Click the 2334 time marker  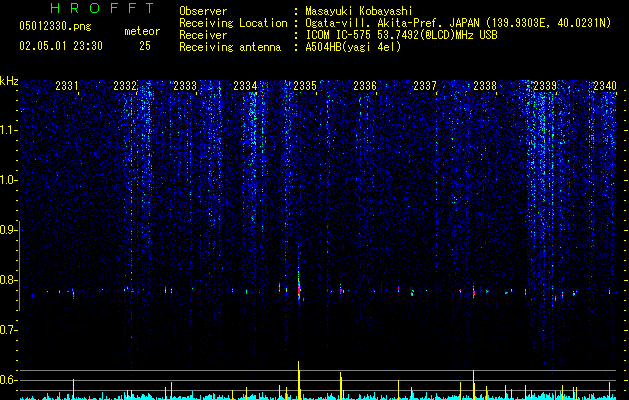pos(245,85)
